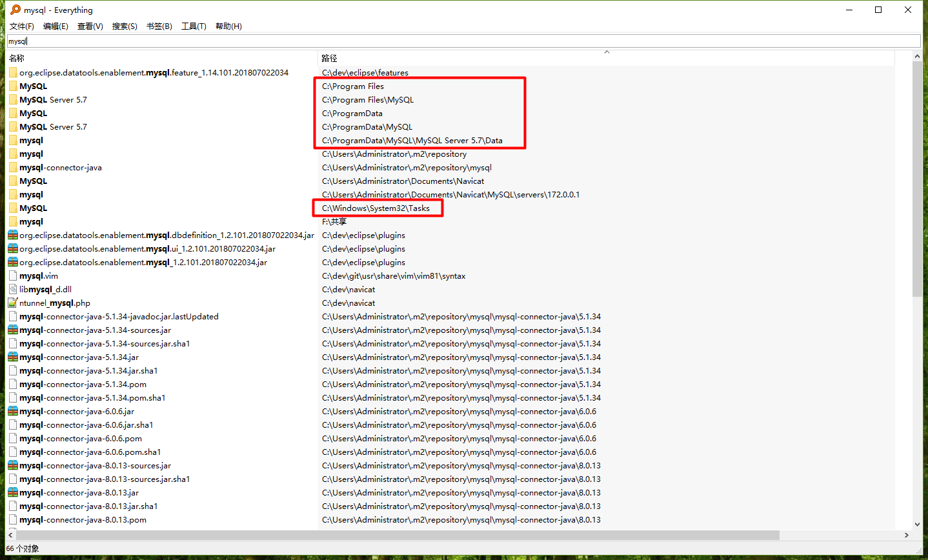Click folder icon of org.eclipse.datatools.enablement.mysql.feature row

(13, 72)
